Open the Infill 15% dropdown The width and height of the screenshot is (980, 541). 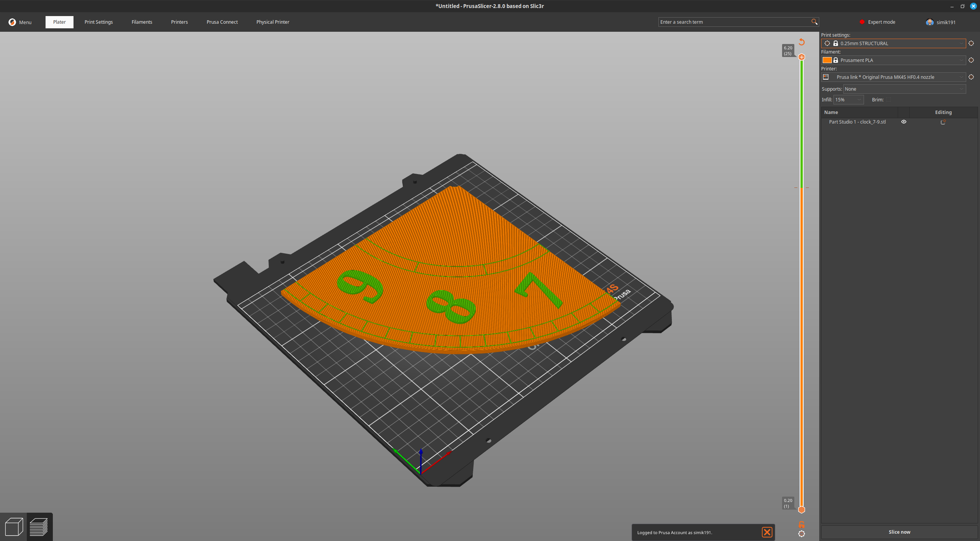[848, 99]
